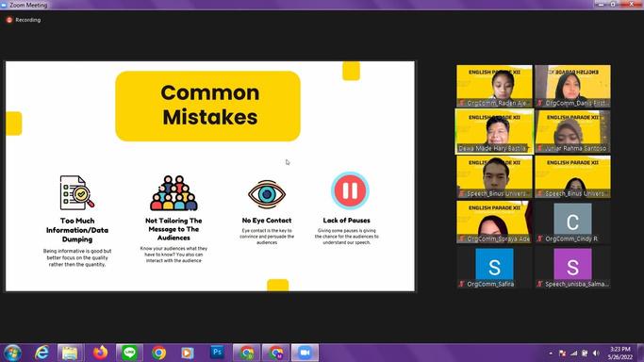
Task: Click the pause icon above Lack of Pauses
Action: tap(350, 190)
